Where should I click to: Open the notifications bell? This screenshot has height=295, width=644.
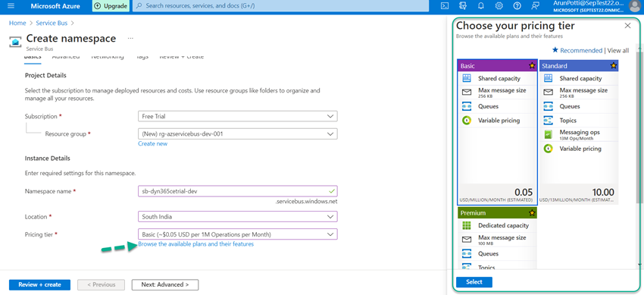point(481,6)
